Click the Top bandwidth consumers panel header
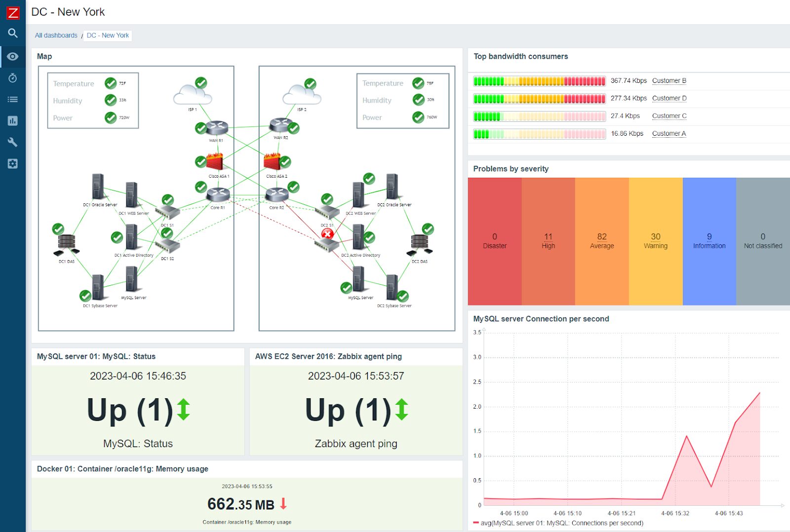790x532 pixels. pyautogui.click(x=520, y=56)
